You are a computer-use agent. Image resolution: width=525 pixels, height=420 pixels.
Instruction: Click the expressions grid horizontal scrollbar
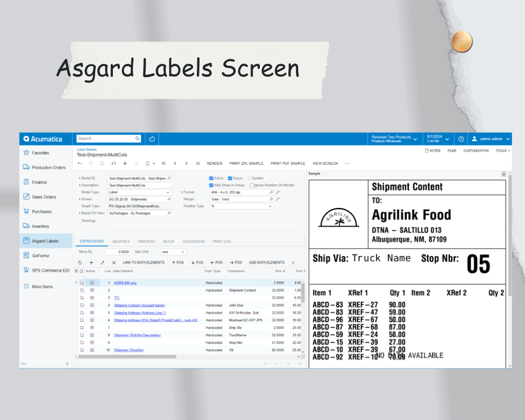[127, 356]
